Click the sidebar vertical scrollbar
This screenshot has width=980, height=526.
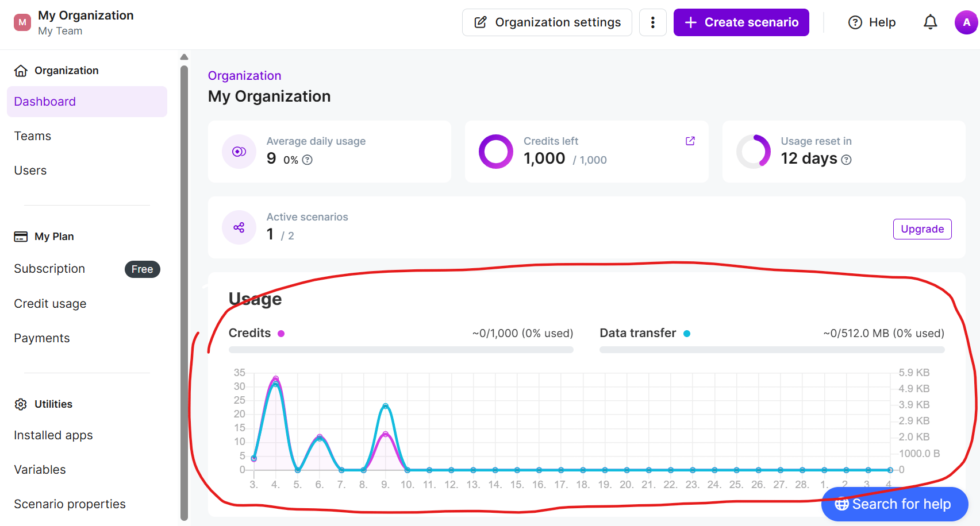(x=184, y=293)
